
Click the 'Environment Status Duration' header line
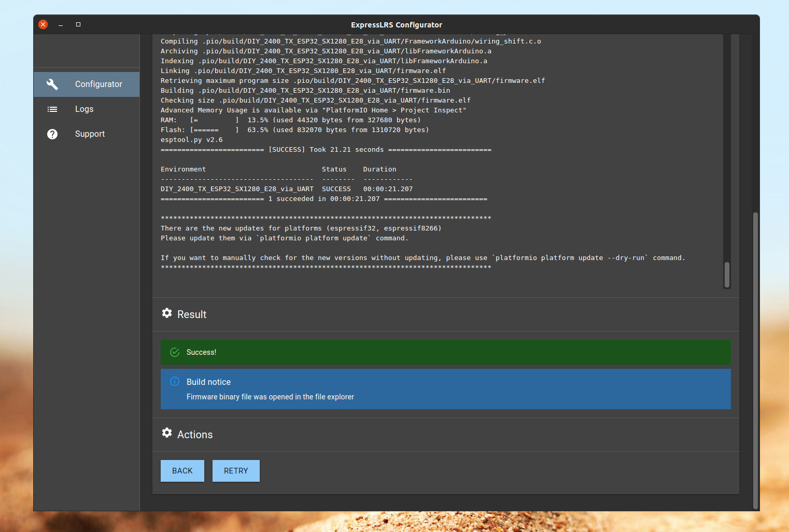(278, 169)
